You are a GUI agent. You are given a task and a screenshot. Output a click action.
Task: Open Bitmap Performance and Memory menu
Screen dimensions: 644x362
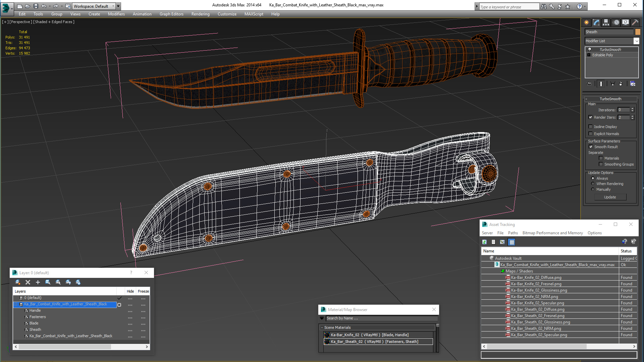click(552, 233)
